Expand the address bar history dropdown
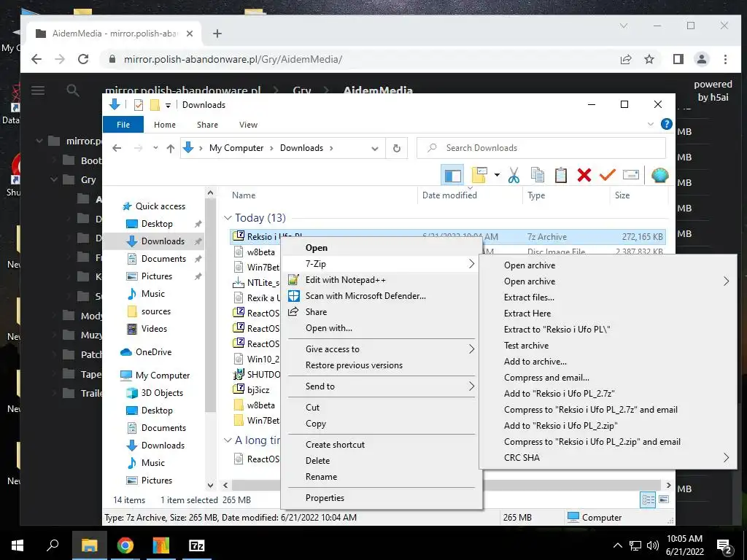The image size is (747, 560). [x=375, y=149]
